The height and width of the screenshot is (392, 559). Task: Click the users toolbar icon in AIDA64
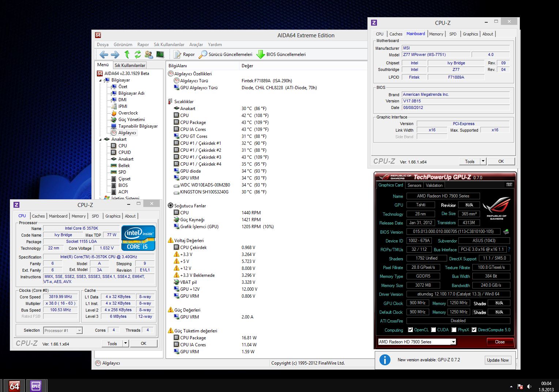[x=149, y=54]
